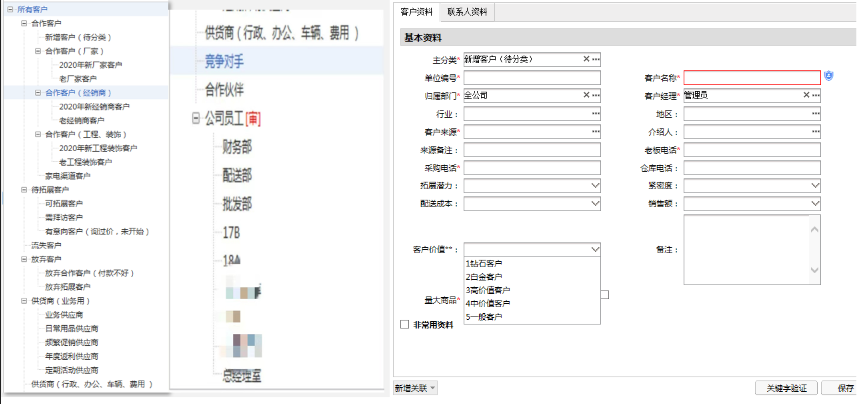The width and height of the screenshot is (863, 404).
Task: Focus the 老板电话 input field
Action: [752, 150]
